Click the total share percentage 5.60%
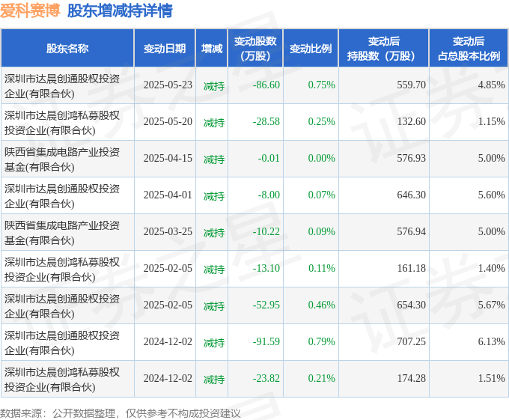This screenshot has height=420, width=509. (492, 195)
